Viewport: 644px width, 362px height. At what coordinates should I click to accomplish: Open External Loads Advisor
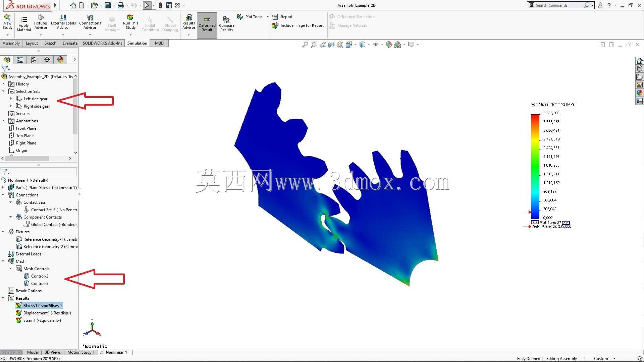pos(63,22)
